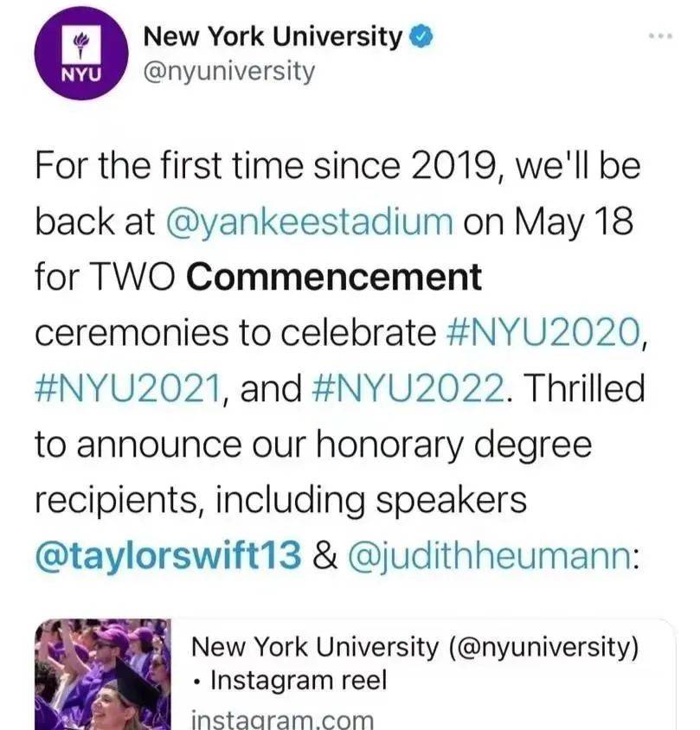This screenshot has height=730, width=700.
Task: Open the three-dot more options menu
Action: pos(661,35)
